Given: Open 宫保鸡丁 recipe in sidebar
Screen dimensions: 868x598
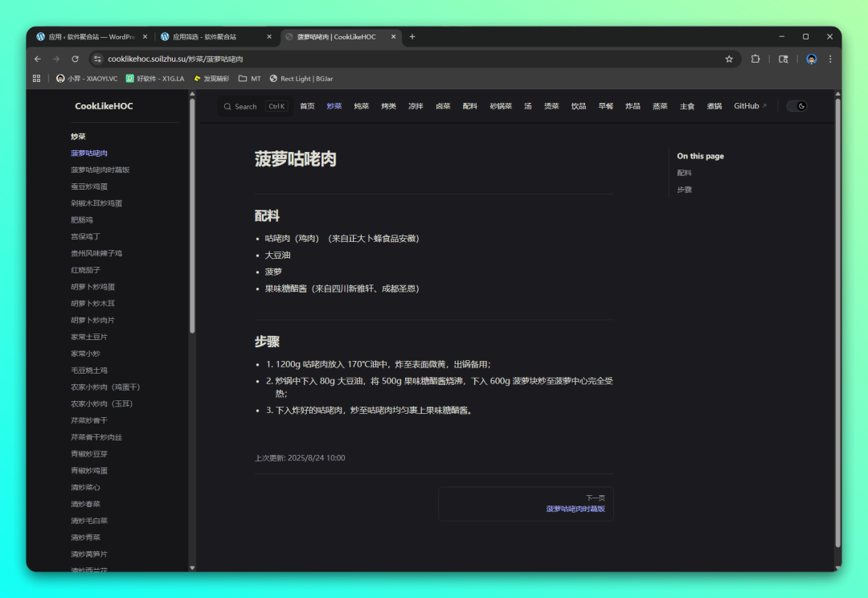Looking at the screenshot, I should (85, 236).
